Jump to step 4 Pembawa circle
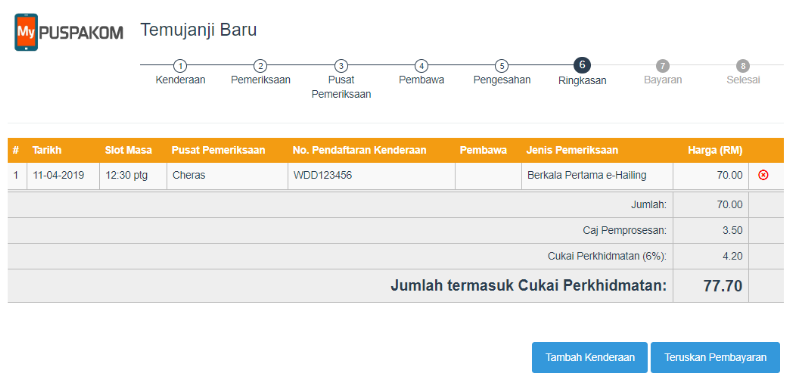797x386 pixels. click(421, 66)
